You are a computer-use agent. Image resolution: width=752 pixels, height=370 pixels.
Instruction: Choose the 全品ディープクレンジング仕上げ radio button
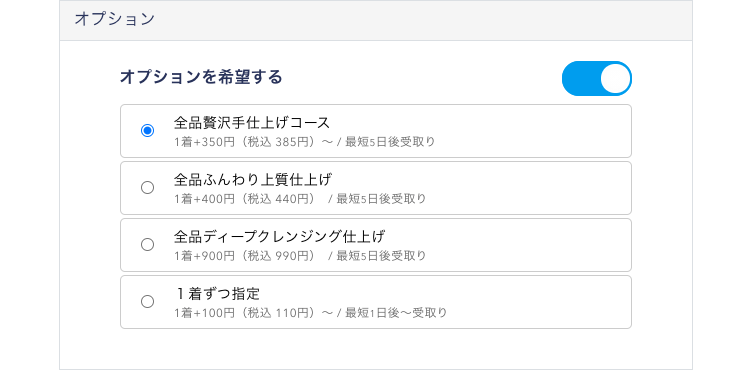[x=147, y=245]
